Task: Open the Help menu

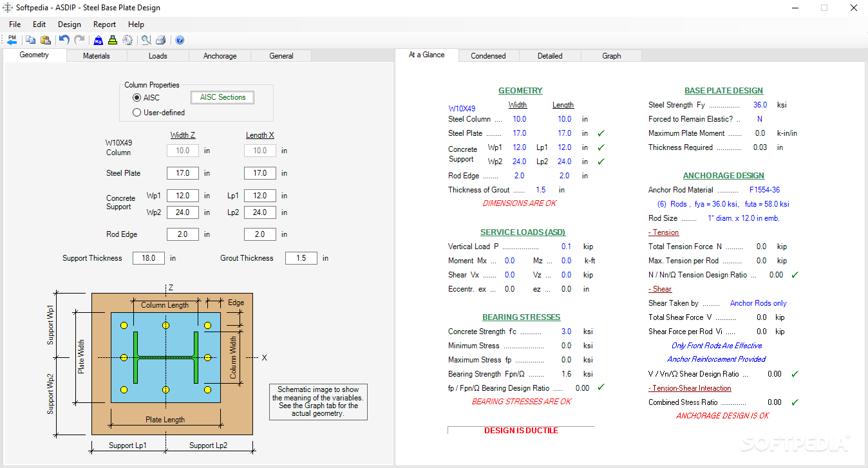Action: [136, 24]
